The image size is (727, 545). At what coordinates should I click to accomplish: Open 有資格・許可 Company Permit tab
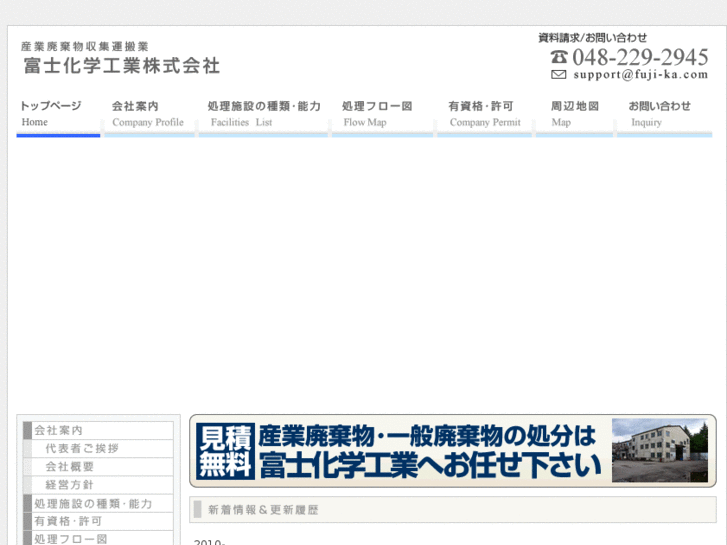pyautogui.click(x=485, y=115)
